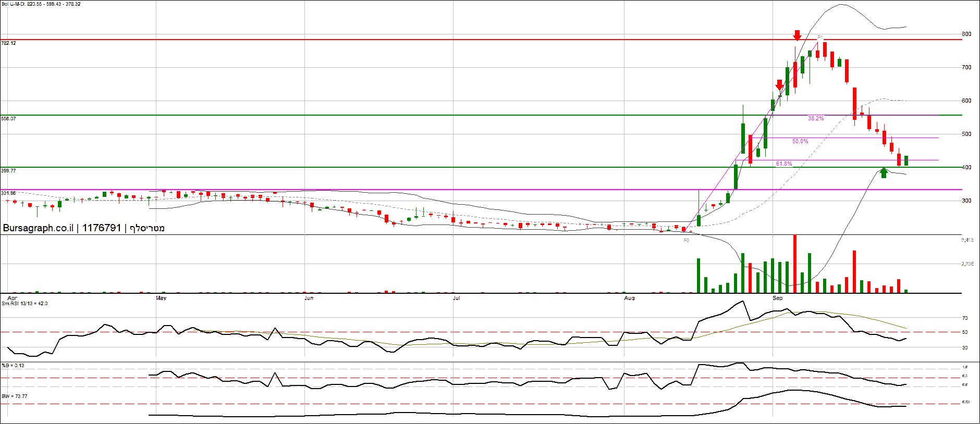
Task: Click the Apr month label on the time axis
Action: 12,298
